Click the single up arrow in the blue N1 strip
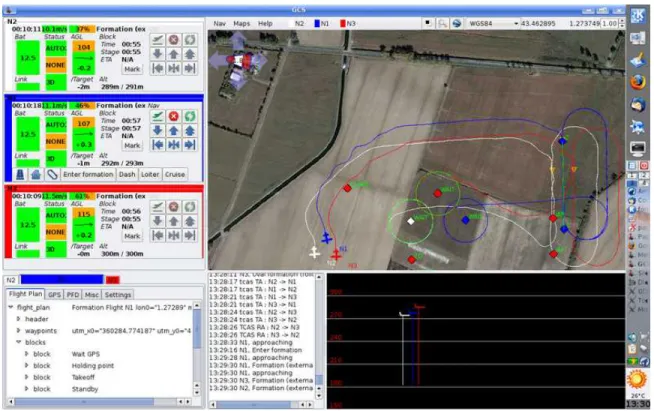 pos(174,131)
